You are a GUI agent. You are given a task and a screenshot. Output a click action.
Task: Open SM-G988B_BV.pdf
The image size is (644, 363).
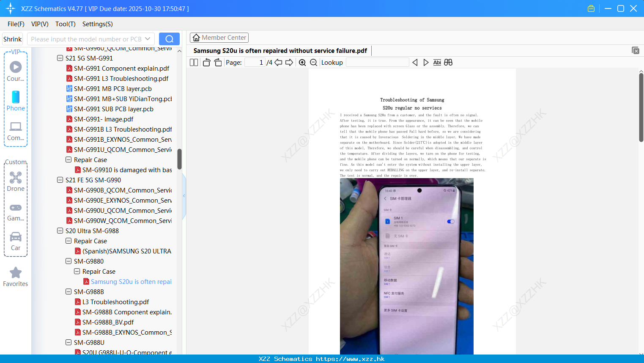point(108,322)
